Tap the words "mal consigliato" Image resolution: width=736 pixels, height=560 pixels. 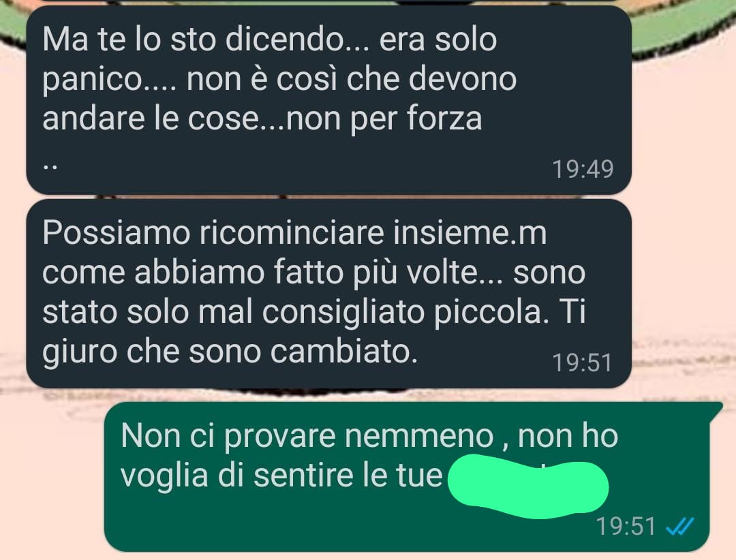pyautogui.click(x=311, y=313)
